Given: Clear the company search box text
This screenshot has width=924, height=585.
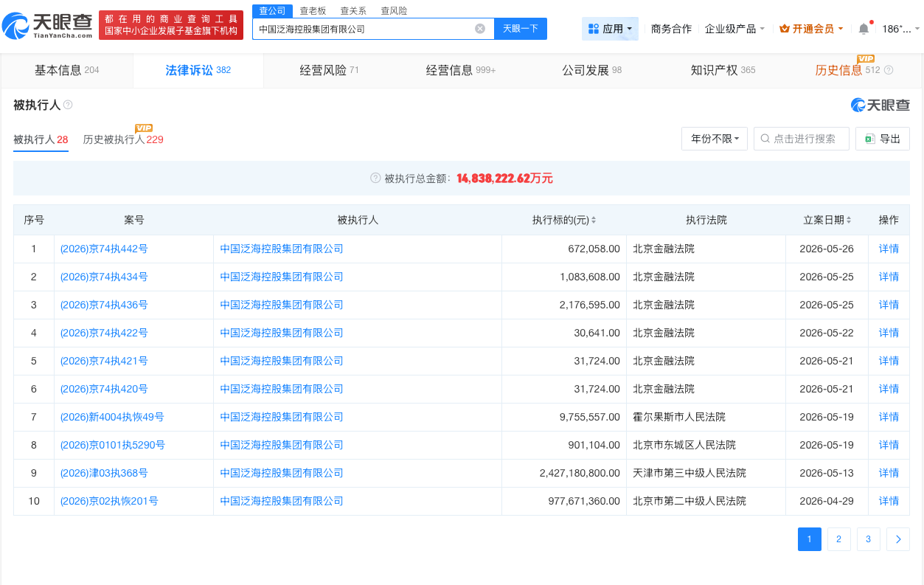Looking at the screenshot, I should coord(480,29).
